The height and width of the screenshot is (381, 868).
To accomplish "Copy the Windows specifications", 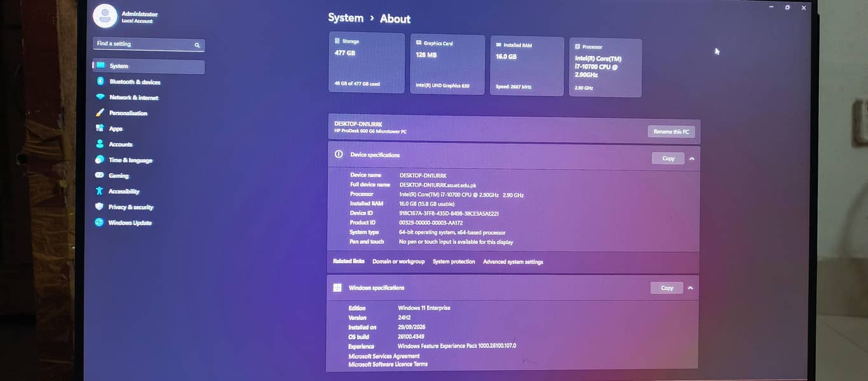I will coord(667,288).
